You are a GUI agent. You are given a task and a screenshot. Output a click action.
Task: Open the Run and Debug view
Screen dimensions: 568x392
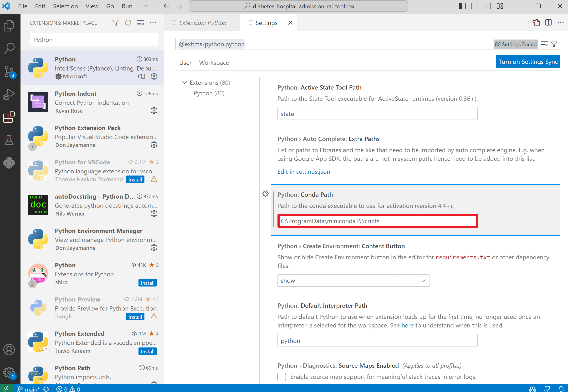click(x=9, y=94)
